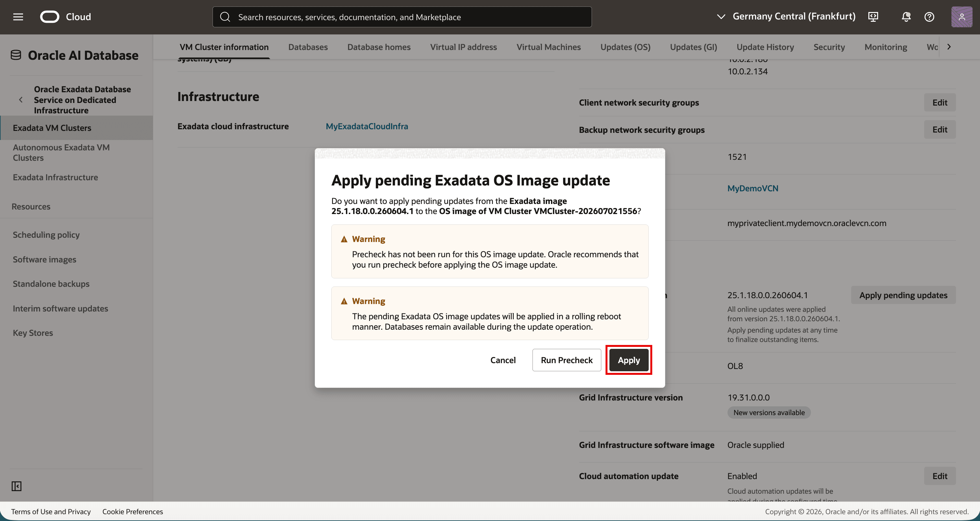
Task: Click the search magnifier icon
Action: [x=225, y=17]
